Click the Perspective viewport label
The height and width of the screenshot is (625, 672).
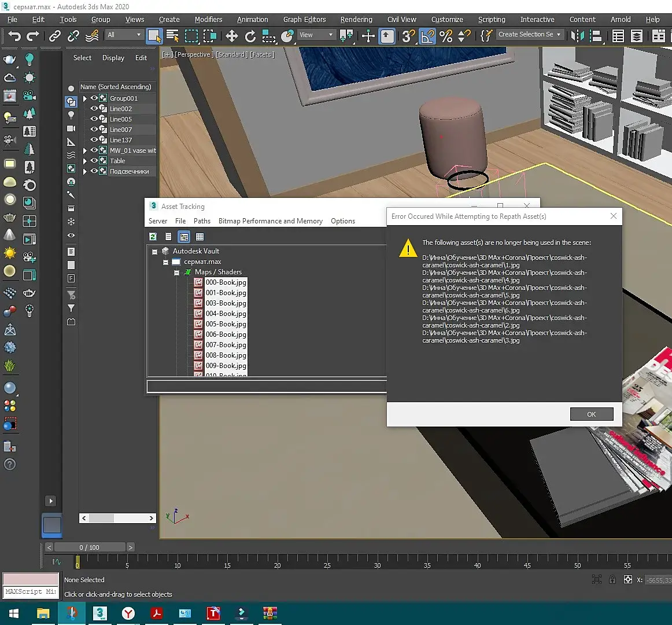point(193,54)
